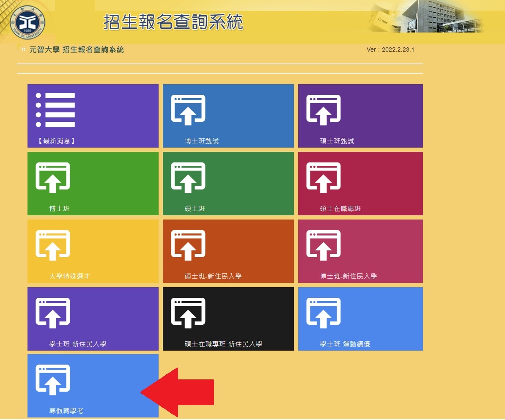Open the 【最新消息】 label link
This screenshot has width=505, height=420.
click(x=56, y=141)
